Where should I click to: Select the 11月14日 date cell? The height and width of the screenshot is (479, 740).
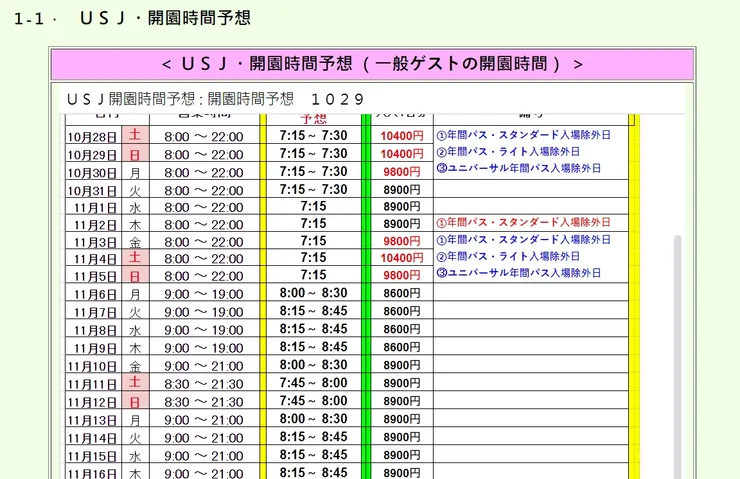pyautogui.click(x=92, y=437)
